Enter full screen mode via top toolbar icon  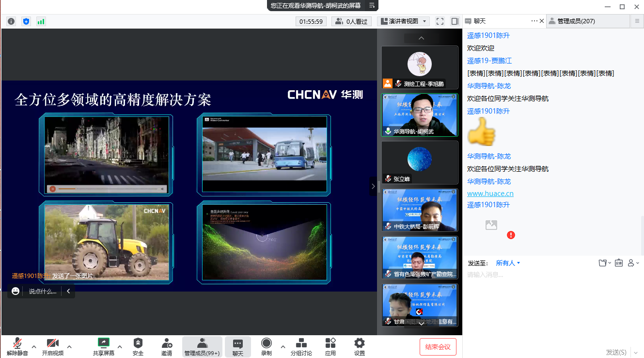coord(440,21)
